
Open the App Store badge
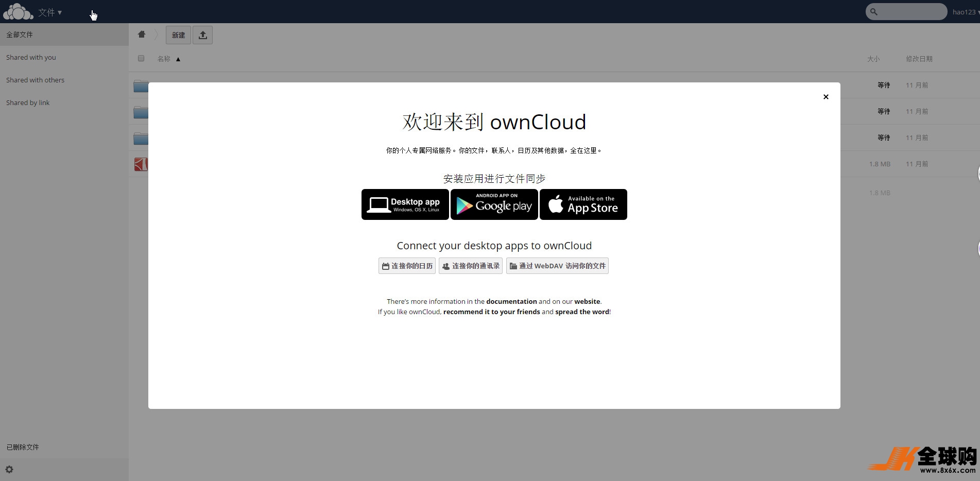click(x=583, y=204)
